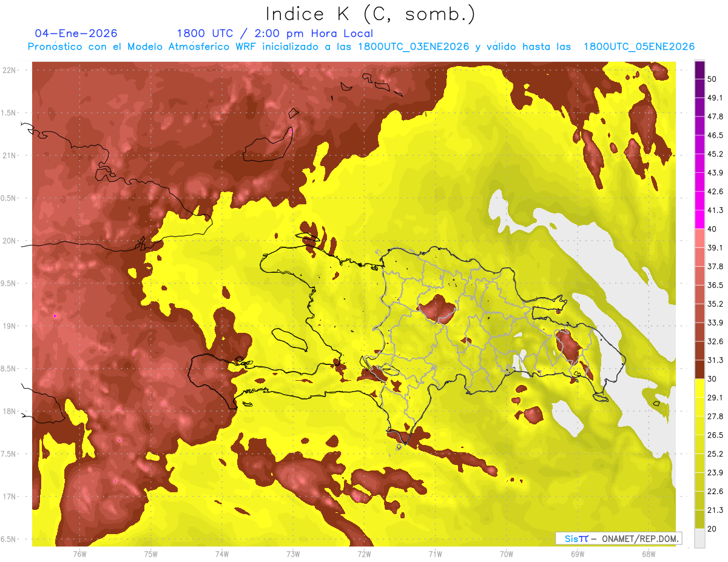Click the "7.5N" latitude label
Screen dimensions: 728x562
[x=9, y=454]
